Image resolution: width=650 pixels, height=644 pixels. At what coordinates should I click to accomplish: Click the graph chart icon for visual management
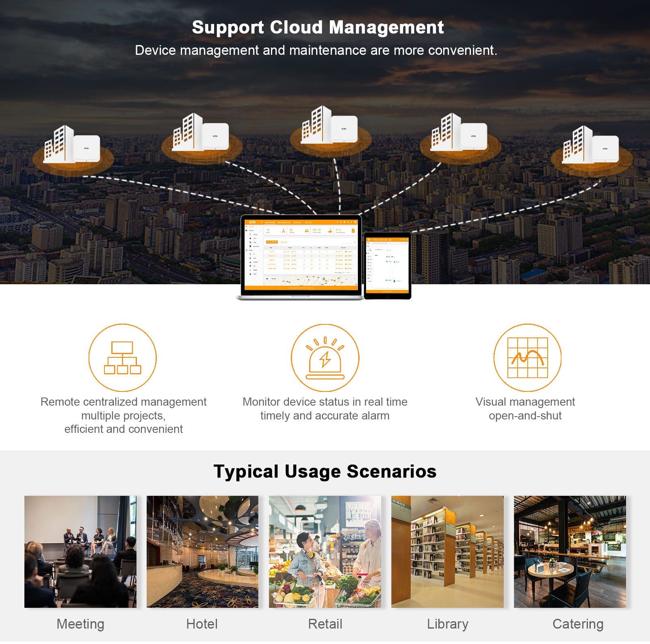tap(527, 358)
